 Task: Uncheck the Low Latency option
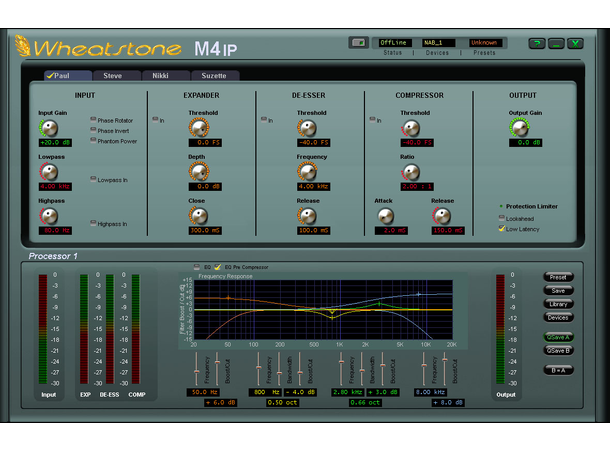pos(501,228)
